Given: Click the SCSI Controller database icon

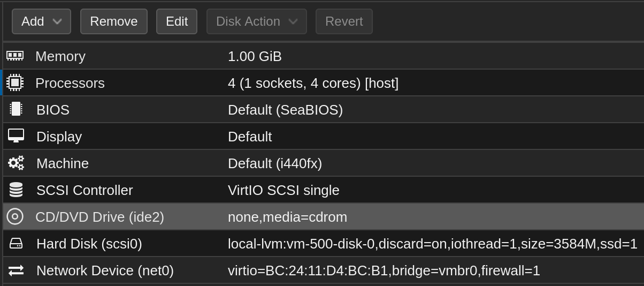Looking at the screenshot, I should tap(16, 190).
